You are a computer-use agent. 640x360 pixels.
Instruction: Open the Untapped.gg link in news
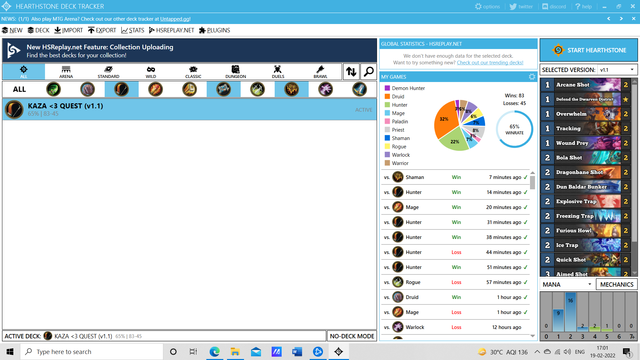(175, 19)
